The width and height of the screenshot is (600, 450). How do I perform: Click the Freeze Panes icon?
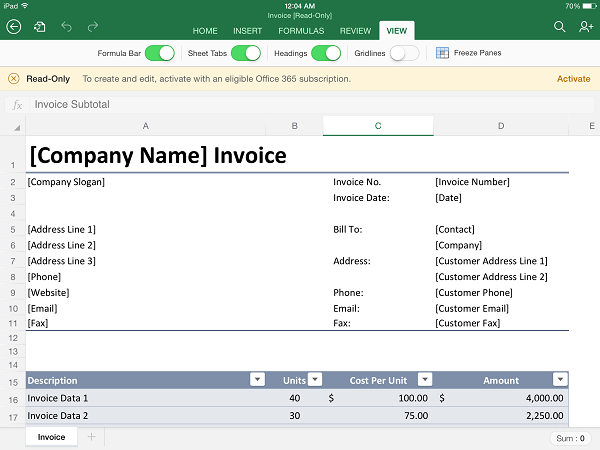pos(443,53)
